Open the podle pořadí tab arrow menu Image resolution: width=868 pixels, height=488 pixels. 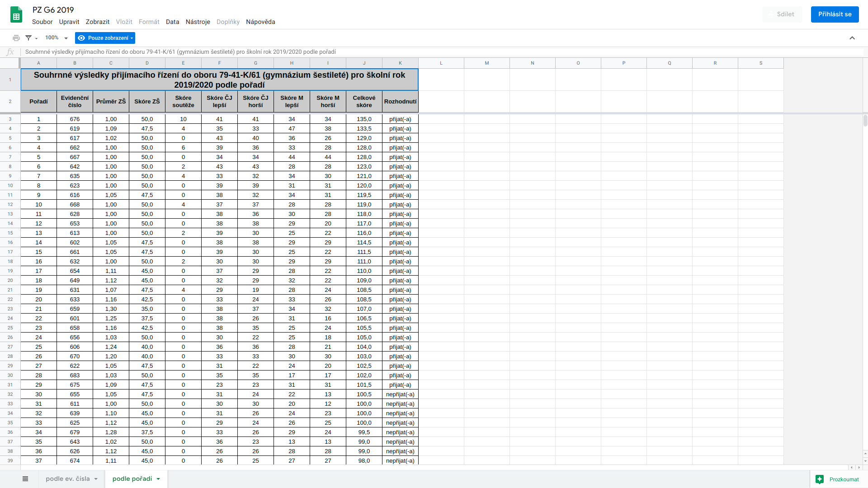point(158,479)
